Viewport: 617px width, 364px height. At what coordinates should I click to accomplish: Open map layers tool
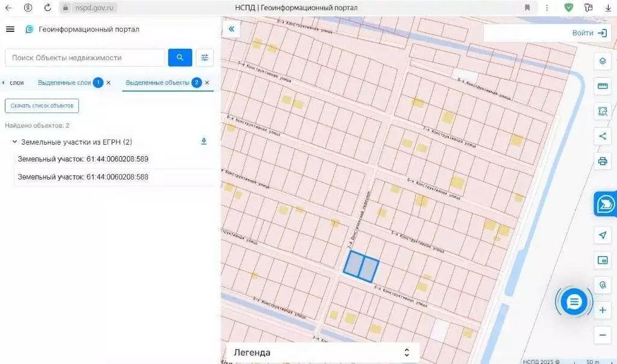pyautogui.click(x=603, y=61)
